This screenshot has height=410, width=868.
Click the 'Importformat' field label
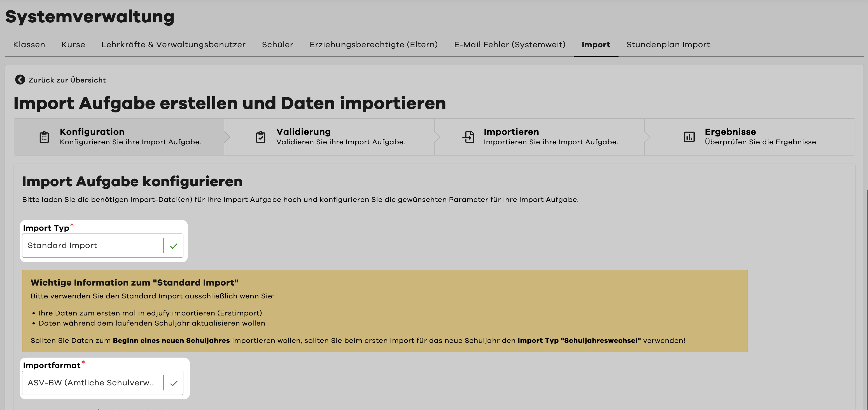click(x=52, y=366)
